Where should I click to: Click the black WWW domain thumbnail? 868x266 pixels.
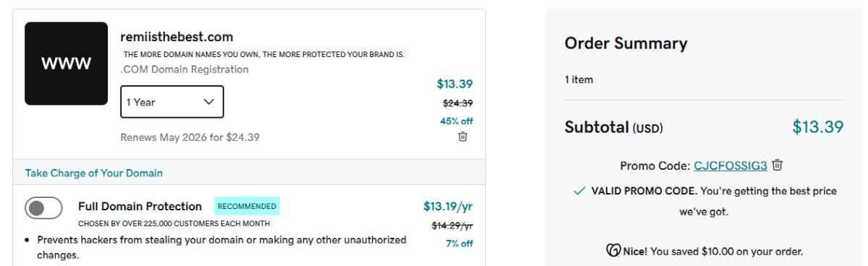click(67, 64)
